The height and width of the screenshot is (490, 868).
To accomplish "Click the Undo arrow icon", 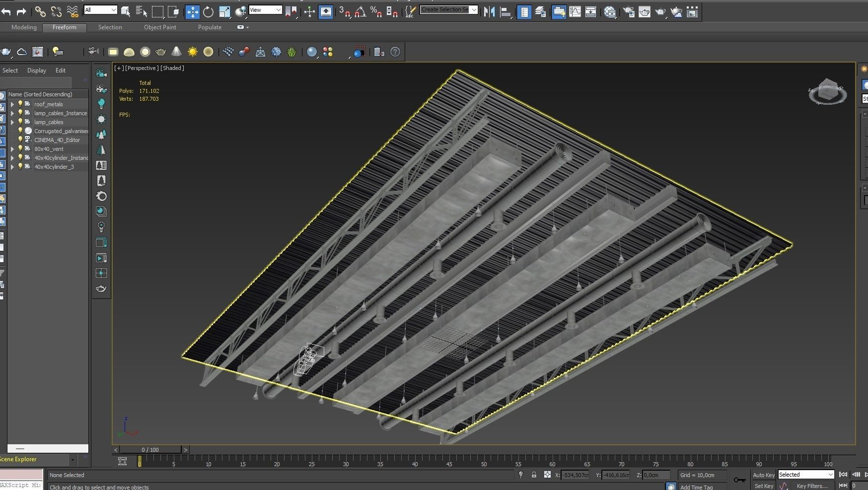I will [6, 11].
